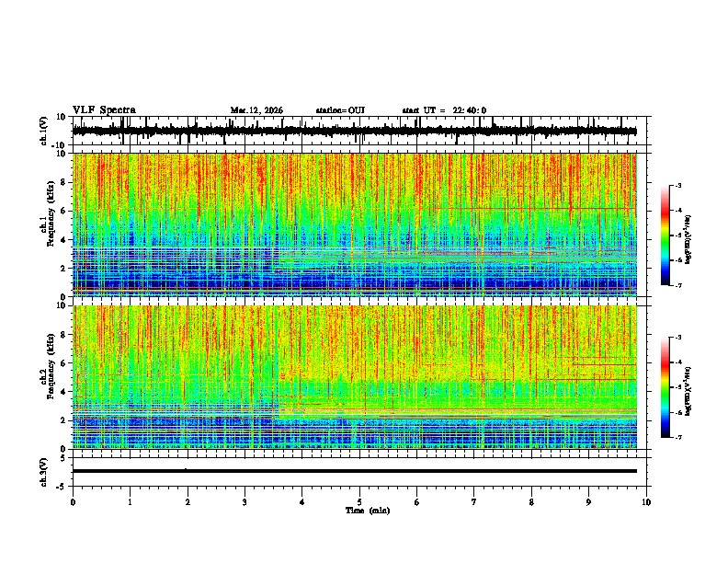The image size is (728, 563).
Task: Click the "-3" label atop ch.1 color bar
Action: [677, 185]
